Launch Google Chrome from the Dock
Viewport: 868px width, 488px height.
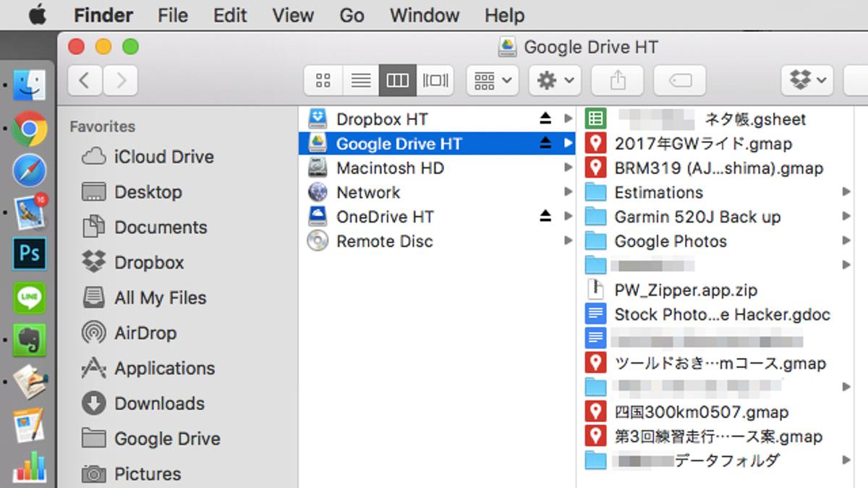tap(29, 129)
